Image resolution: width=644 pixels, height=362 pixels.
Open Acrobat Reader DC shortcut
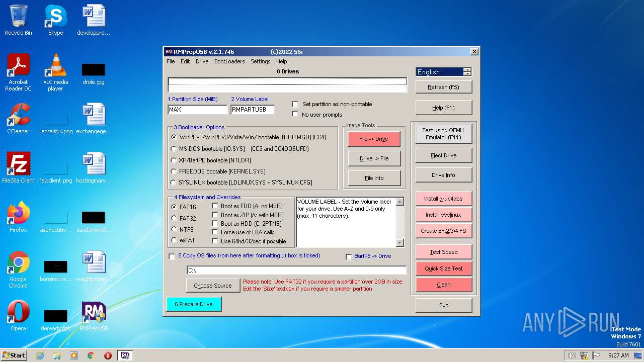click(x=18, y=72)
